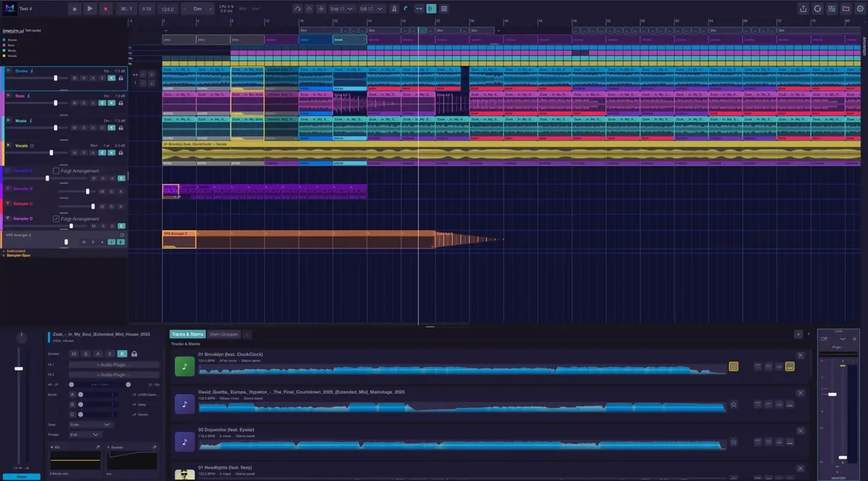Viewport: 868px width, 481px height.
Task: Click the star icon on Dopamine track
Action: [733, 442]
